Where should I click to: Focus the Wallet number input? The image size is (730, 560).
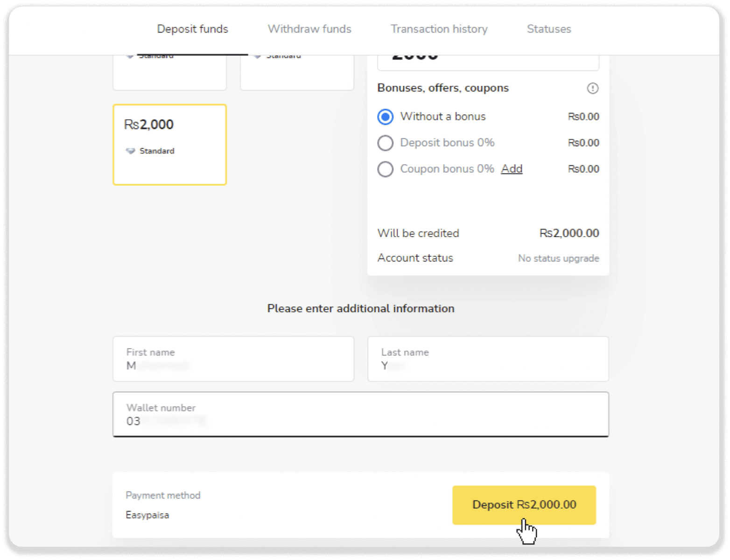coord(360,415)
